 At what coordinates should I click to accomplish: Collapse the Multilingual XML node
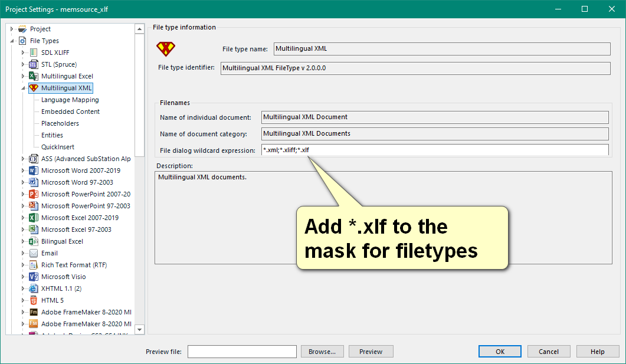[x=23, y=88]
